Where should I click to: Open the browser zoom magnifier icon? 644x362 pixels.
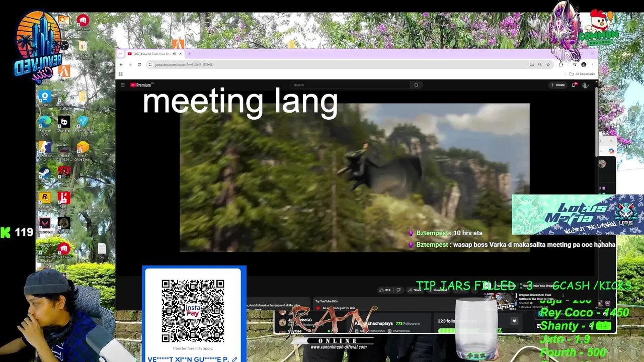pos(540,64)
